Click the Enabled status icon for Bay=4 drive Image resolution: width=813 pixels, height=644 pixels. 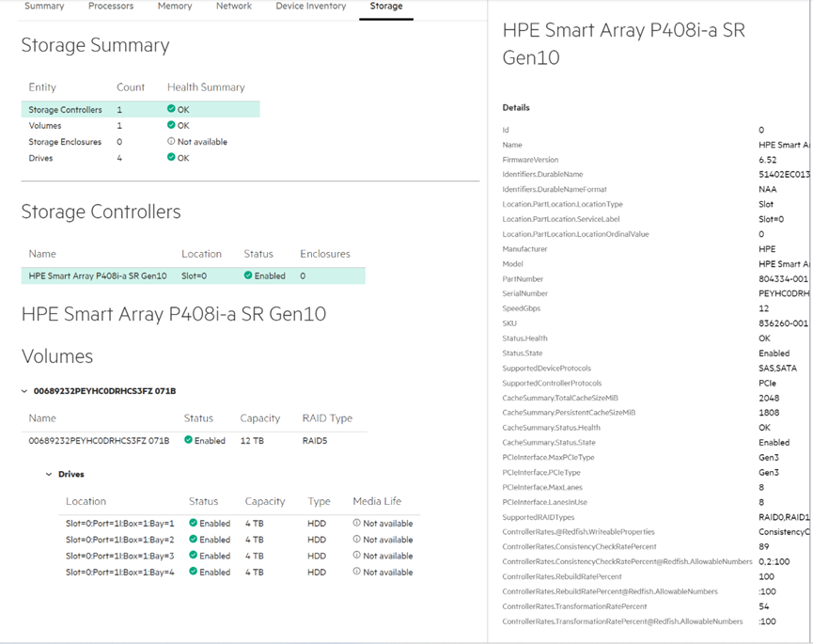[x=194, y=571]
